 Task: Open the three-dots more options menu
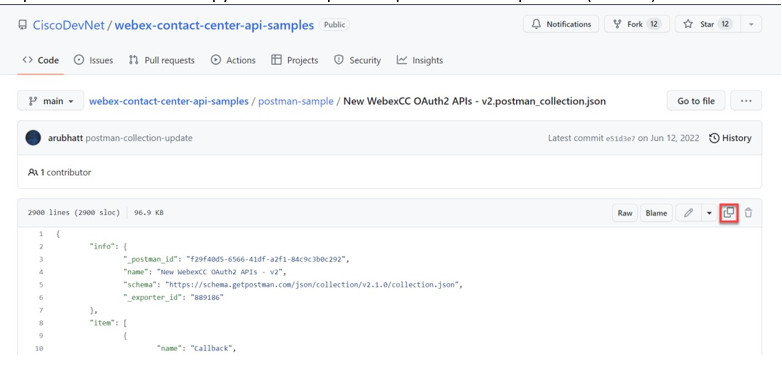click(x=746, y=101)
